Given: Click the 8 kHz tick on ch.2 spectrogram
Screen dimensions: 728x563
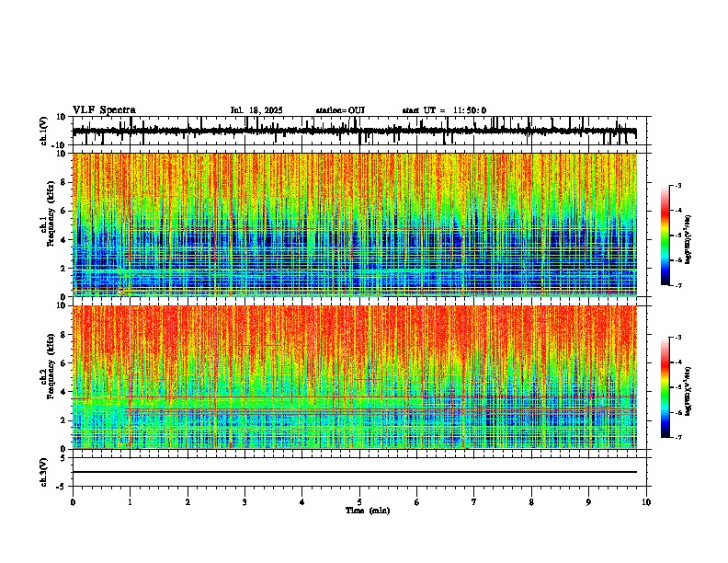Looking at the screenshot, I should coord(64,335).
